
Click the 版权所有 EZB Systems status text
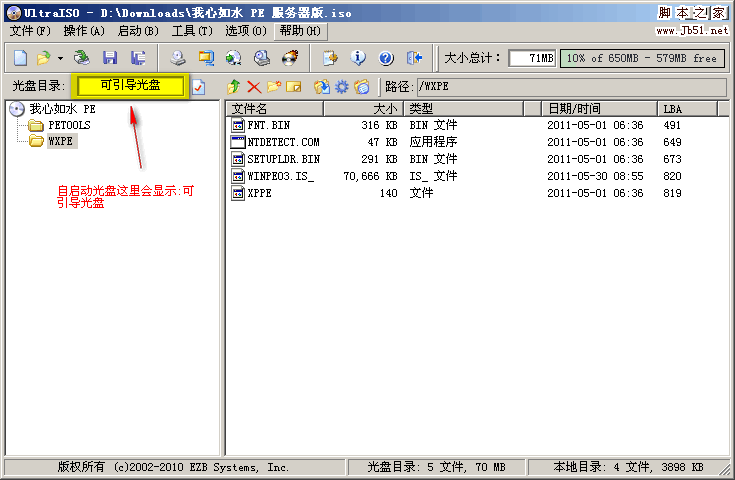pos(173,467)
